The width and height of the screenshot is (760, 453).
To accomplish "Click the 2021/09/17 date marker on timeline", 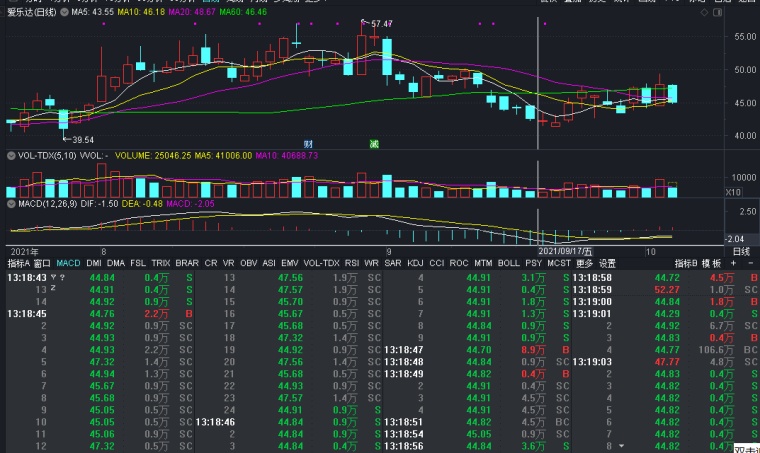I will pos(565,251).
